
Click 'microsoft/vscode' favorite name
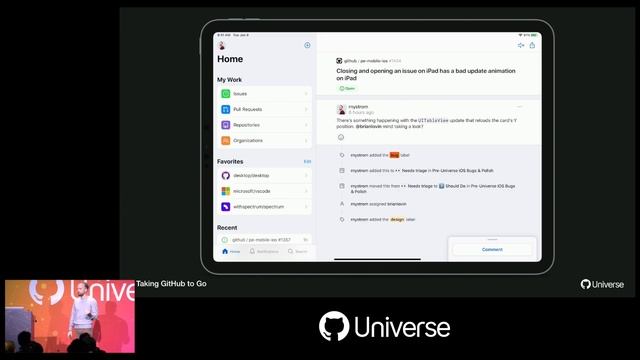coord(252,191)
